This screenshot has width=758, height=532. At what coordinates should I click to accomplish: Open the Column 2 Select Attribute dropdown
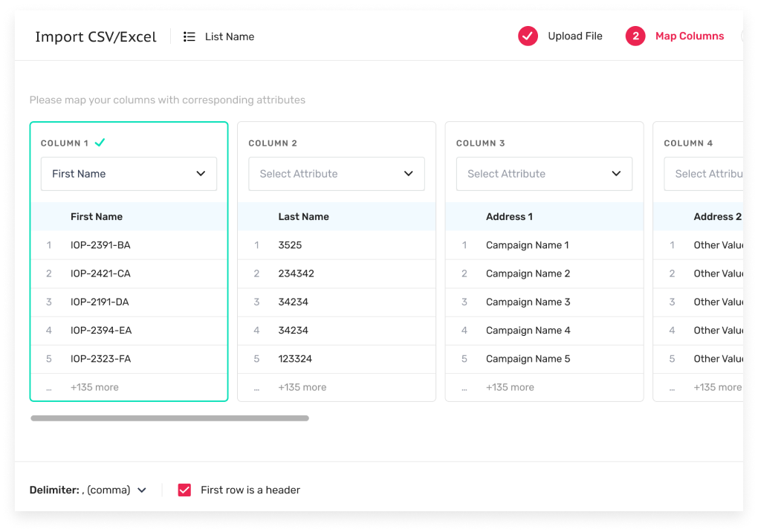pos(337,173)
